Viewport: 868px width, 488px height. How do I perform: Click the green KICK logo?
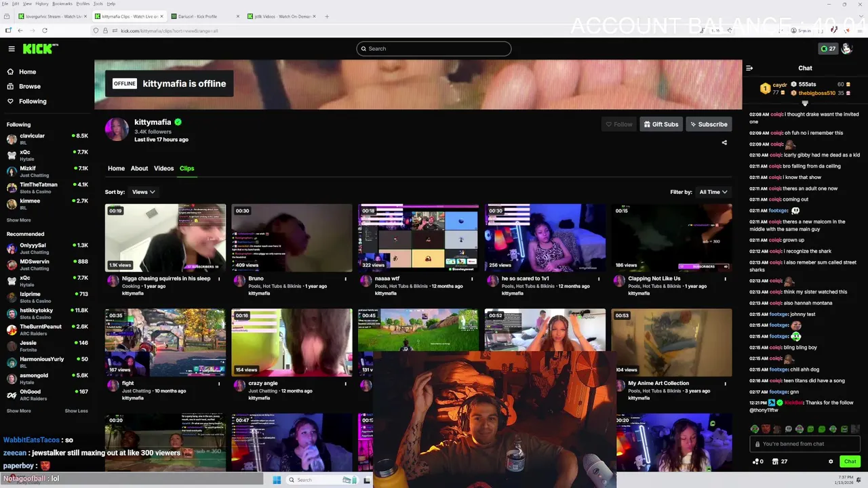tap(40, 49)
